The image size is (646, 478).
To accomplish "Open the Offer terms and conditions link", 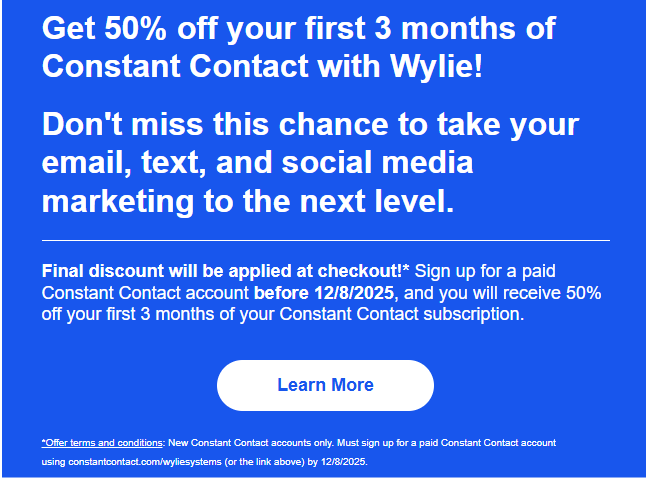I will point(102,442).
